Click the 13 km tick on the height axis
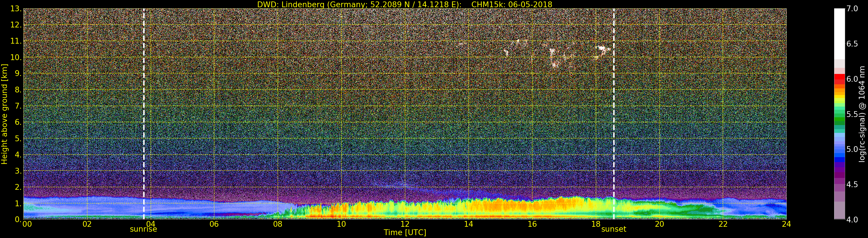This screenshot has width=868, height=238. 16,9
